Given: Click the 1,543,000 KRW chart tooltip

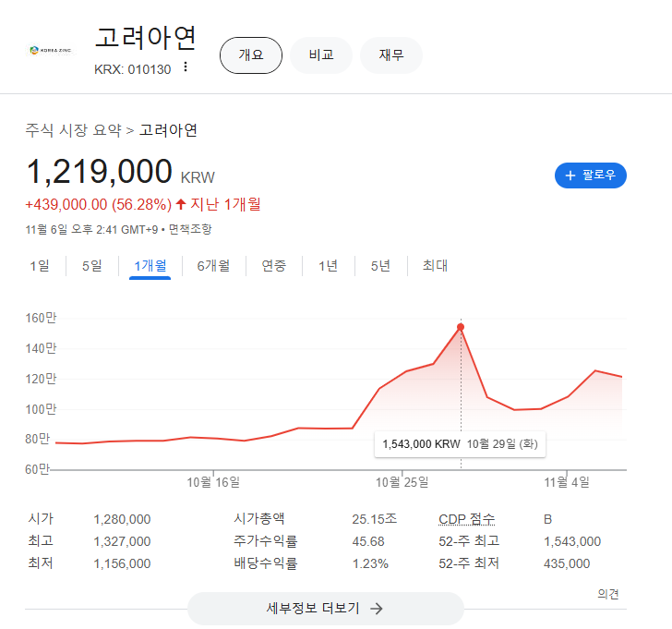Looking at the screenshot, I should [460, 444].
